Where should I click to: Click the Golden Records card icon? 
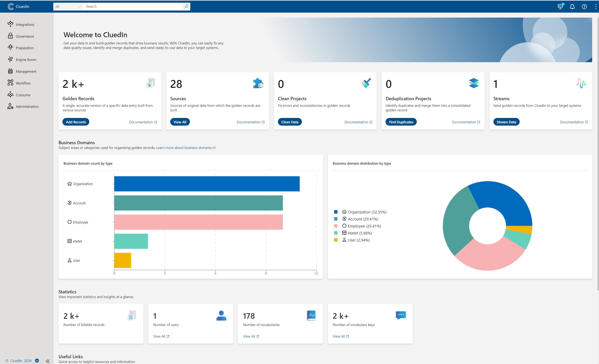(x=151, y=83)
